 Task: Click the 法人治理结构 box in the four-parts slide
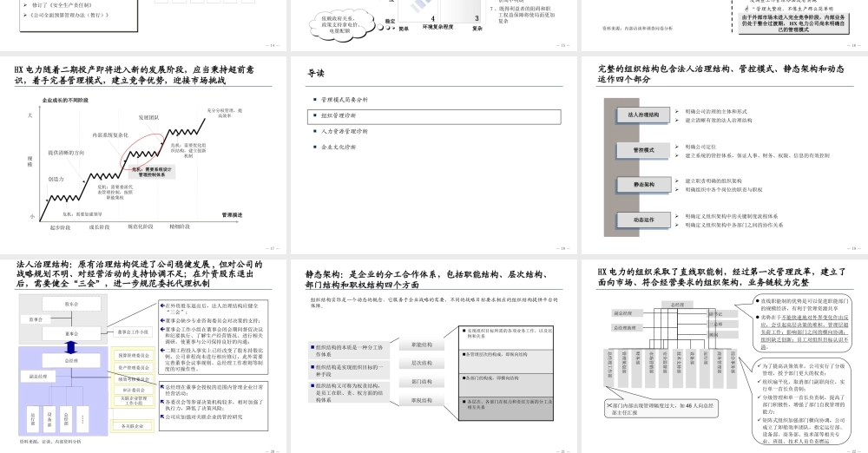[643, 115]
